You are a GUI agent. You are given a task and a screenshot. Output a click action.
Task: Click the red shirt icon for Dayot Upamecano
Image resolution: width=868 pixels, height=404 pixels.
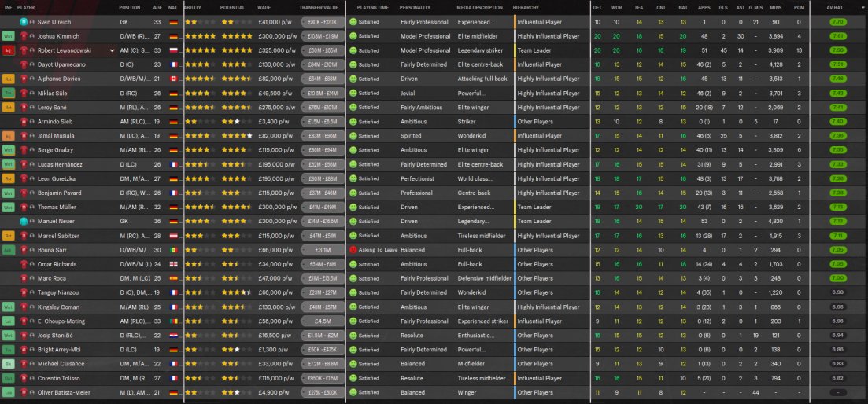click(24, 64)
